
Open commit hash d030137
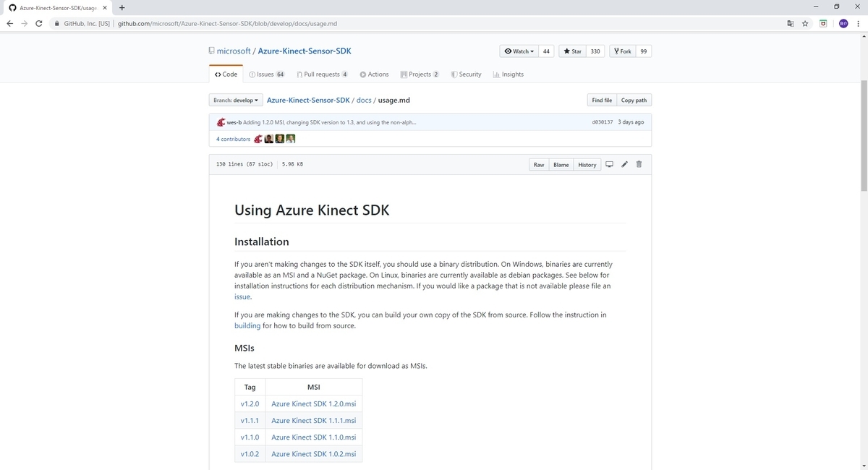tap(603, 122)
